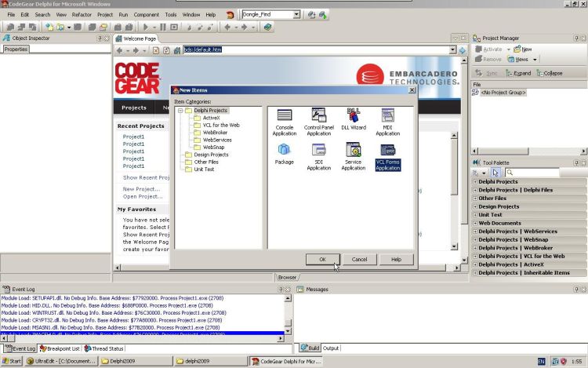Open the URL address dropdown arrow
Screen dimensions: 588x368
[452, 50]
